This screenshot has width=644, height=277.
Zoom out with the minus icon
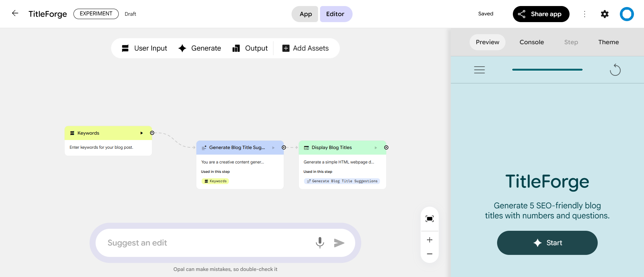pos(429,254)
